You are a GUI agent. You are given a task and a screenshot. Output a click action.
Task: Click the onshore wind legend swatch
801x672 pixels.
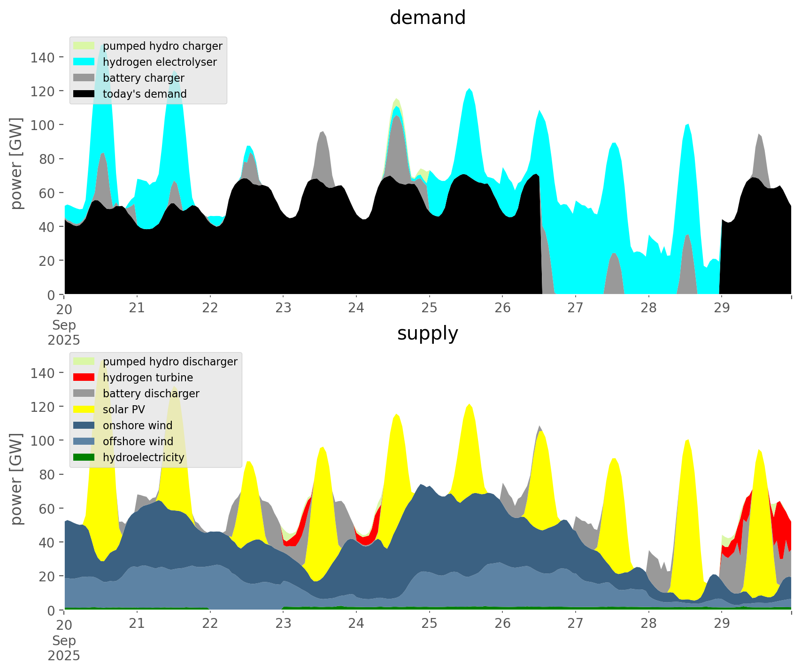(x=84, y=425)
